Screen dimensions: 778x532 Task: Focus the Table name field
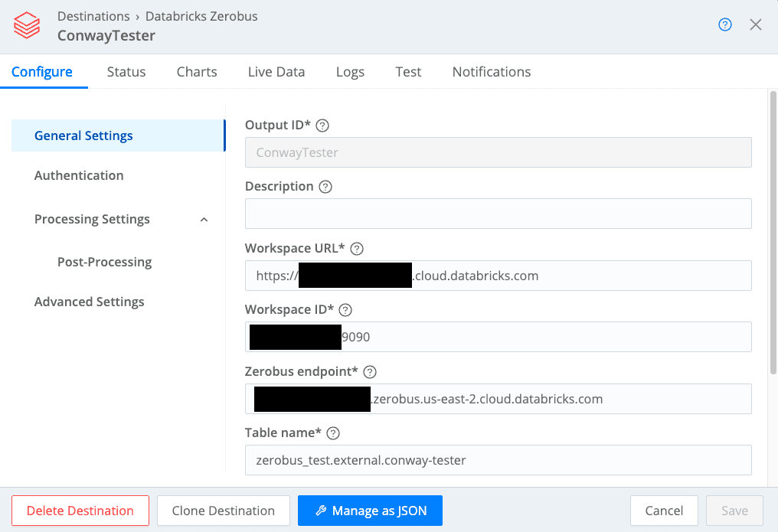click(x=499, y=460)
